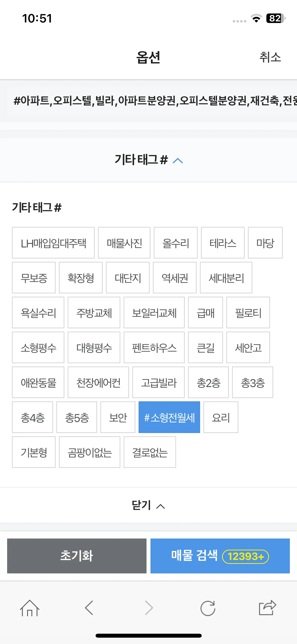Deselect the #소형전월세 tag

tap(169, 417)
